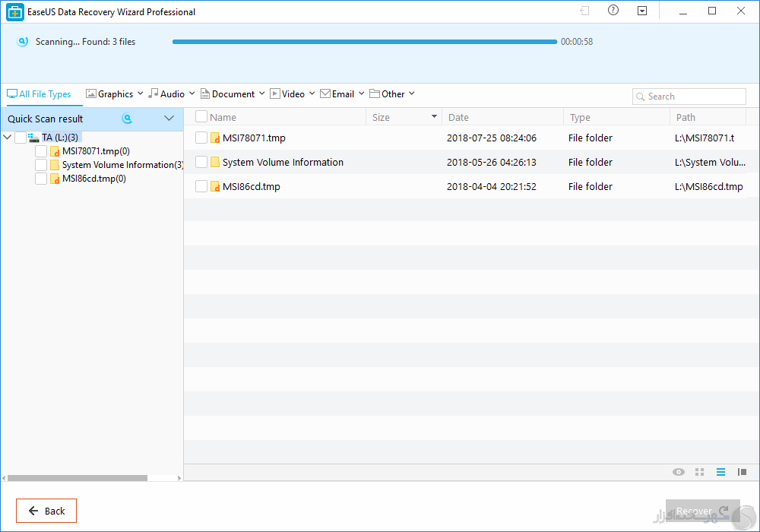Image resolution: width=760 pixels, height=532 pixels.
Task: Open the Audio filter dropdown arrow
Action: (192, 93)
